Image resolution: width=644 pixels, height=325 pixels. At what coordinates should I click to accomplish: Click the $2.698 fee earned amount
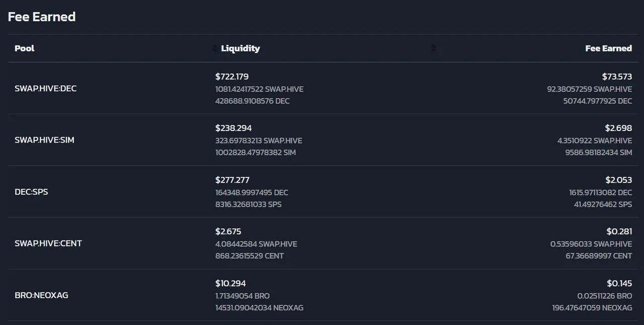click(x=618, y=128)
